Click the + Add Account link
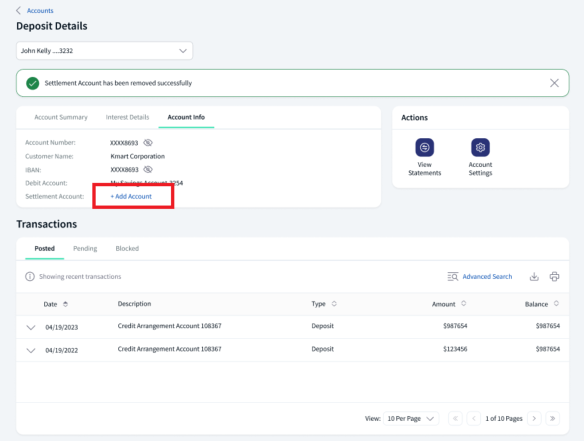 [131, 196]
